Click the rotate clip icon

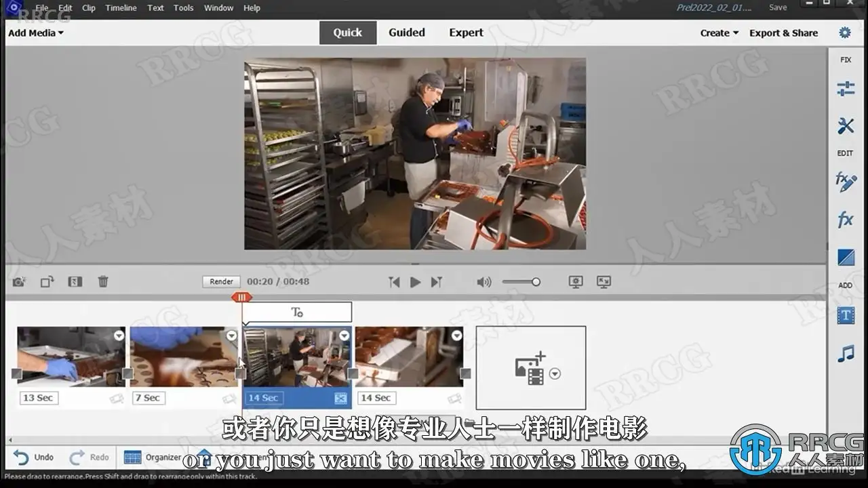47,281
